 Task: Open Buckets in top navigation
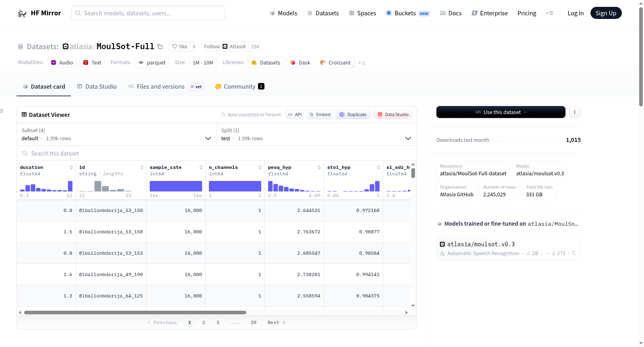408,13
